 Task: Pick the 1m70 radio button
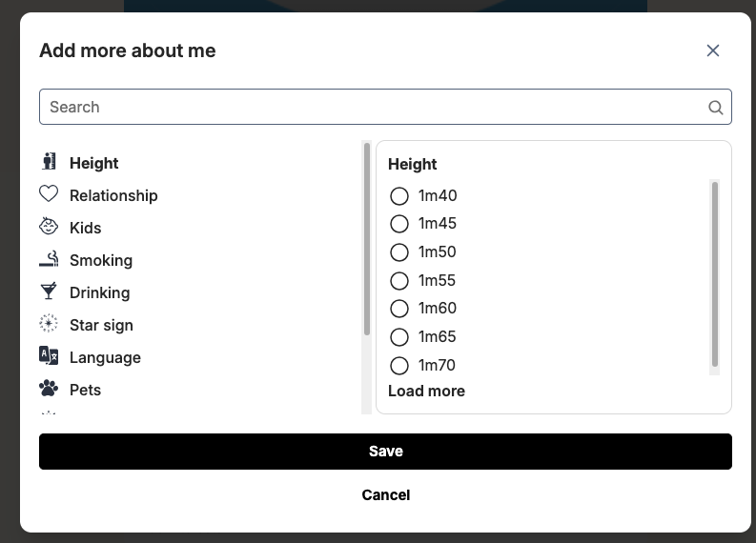(x=399, y=366)
